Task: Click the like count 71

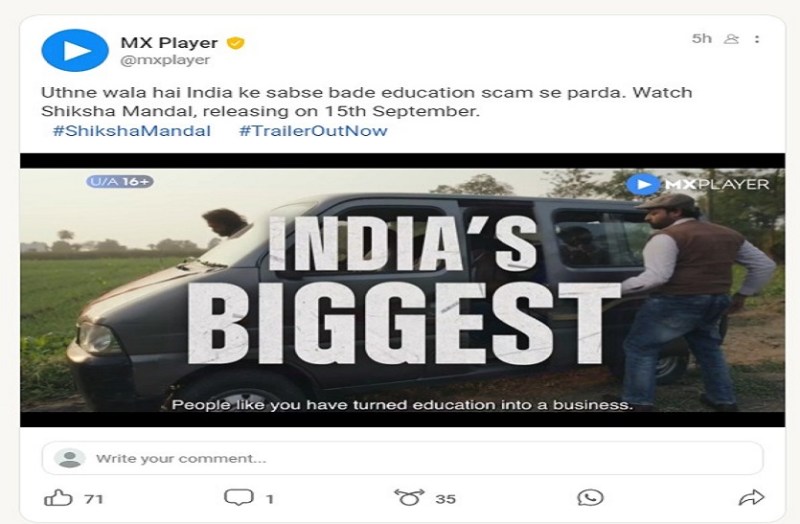Action: (94, 499)
